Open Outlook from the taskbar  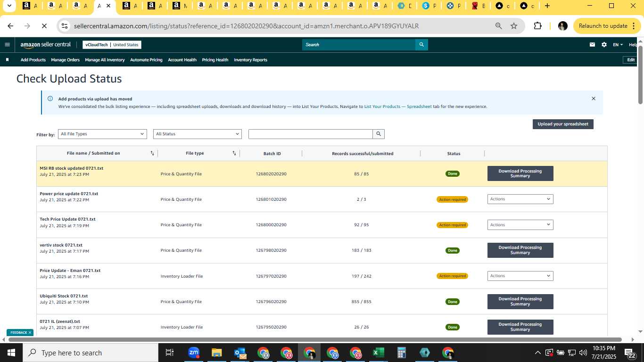point(239,353)
